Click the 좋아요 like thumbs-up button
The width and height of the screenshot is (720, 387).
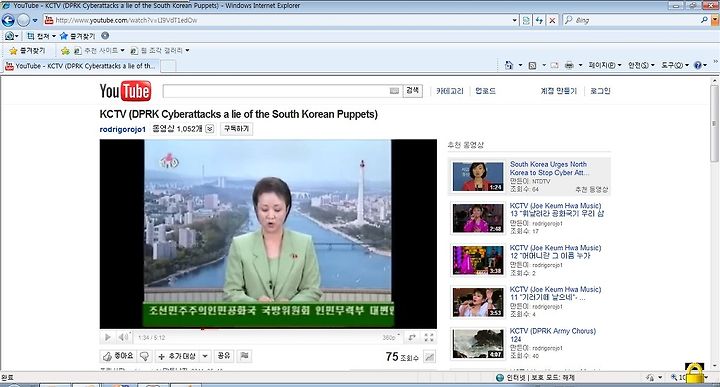pos(118,356)
